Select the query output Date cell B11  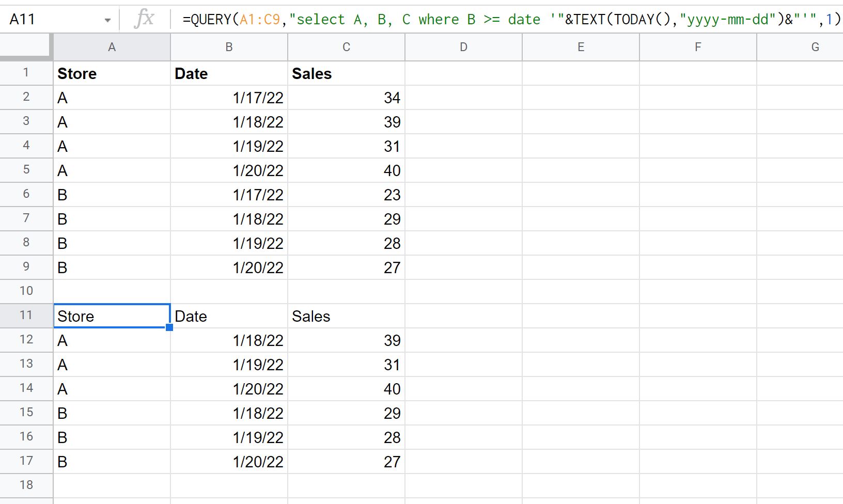click(229, 316)
